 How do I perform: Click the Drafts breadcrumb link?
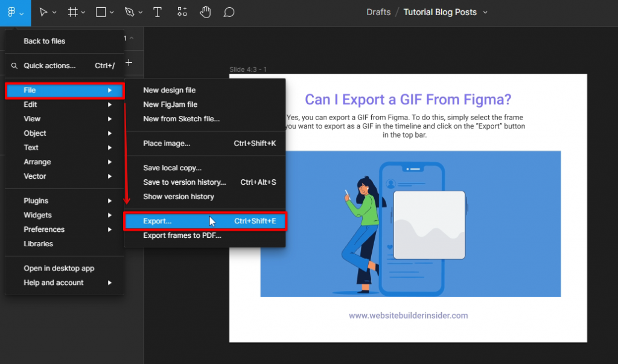(378, 12)
